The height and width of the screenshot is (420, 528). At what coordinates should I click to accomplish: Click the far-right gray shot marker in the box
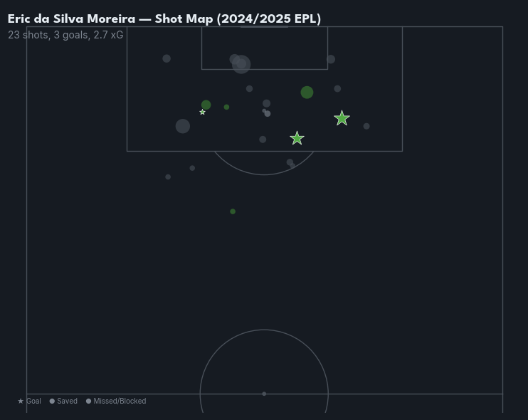[x=366, y=126]
